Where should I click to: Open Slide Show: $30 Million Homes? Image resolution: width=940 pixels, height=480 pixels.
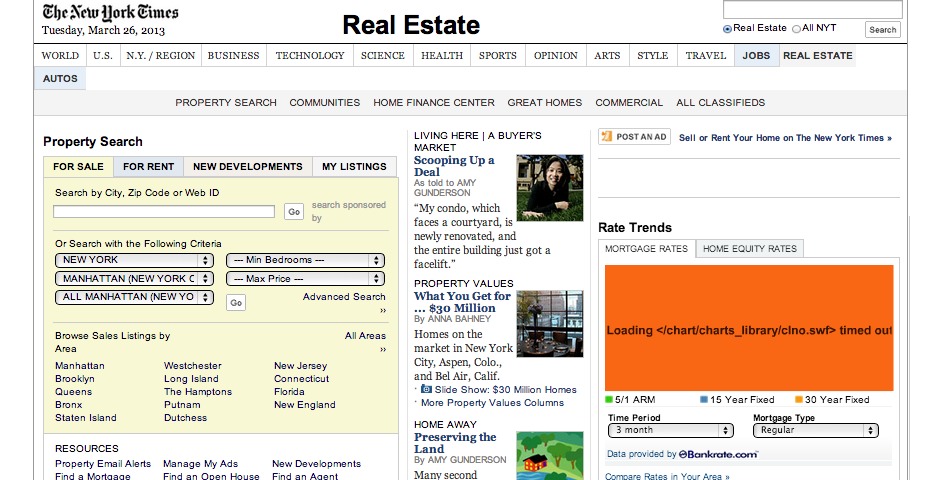point(505,390)
